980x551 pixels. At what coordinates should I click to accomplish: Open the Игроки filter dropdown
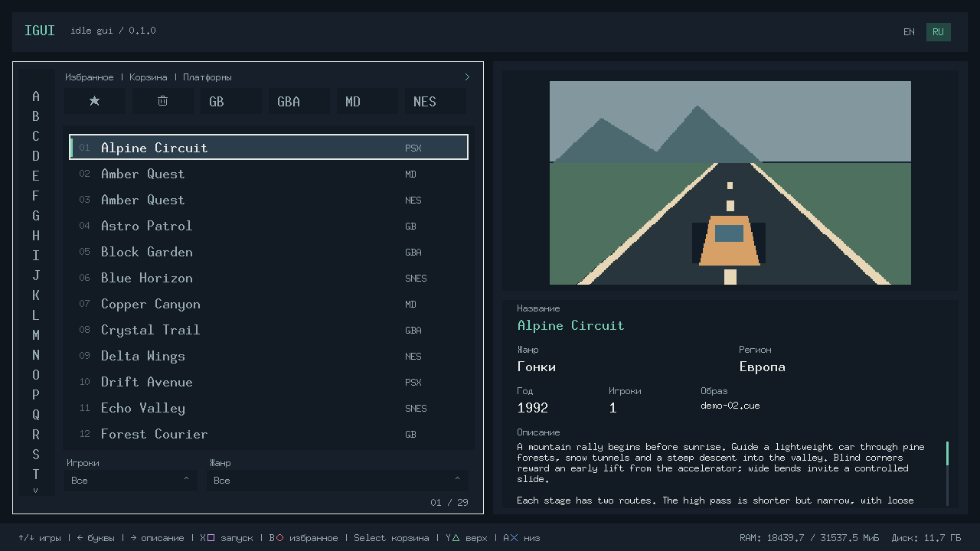point(131,481)
